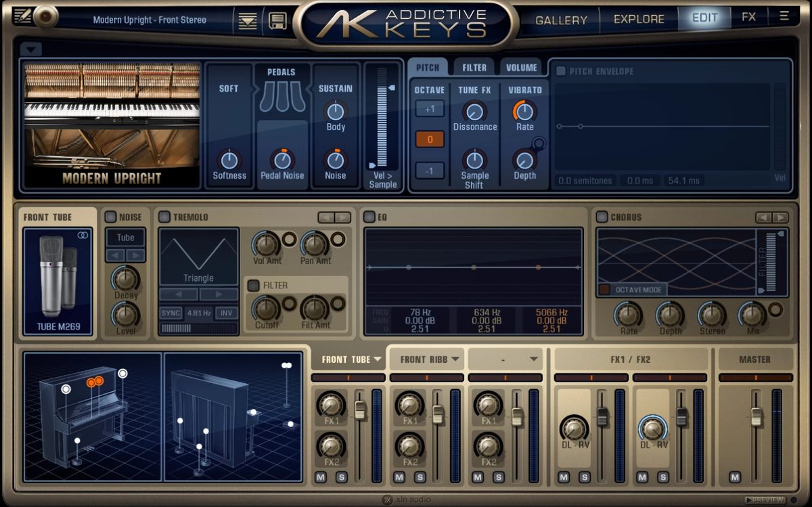Click the Master volume fader
Screen dimensions: 812x507
coord(756,416)
